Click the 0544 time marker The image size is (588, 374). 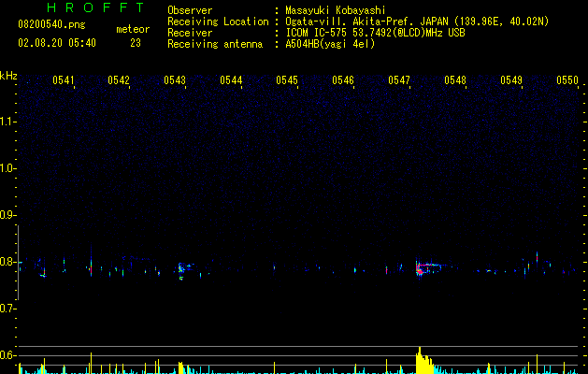(x=231, y=80)
